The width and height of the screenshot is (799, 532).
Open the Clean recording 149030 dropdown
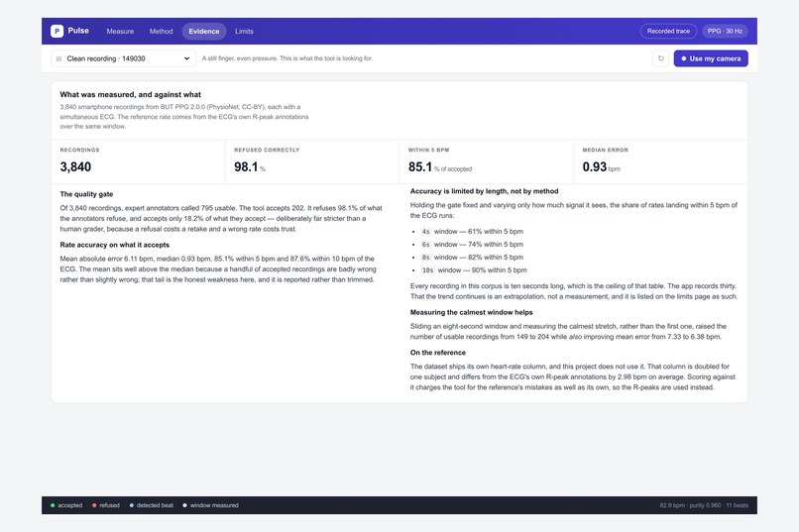coord(123,58)
